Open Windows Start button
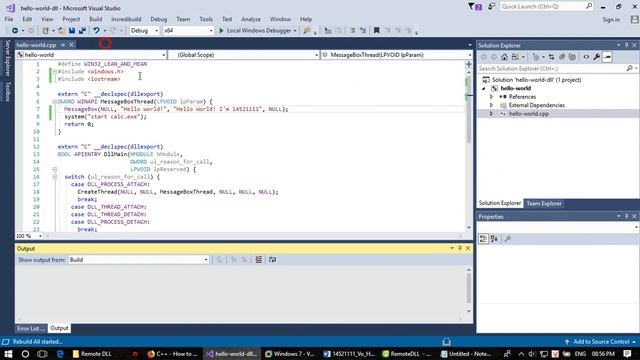 coord(8,353)
